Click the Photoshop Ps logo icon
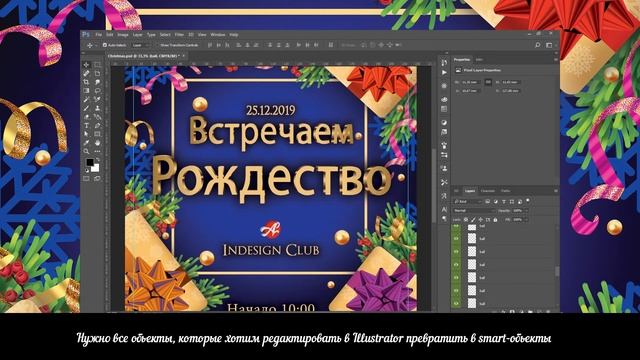This screenshot has height=360, width=640. [85, 35]
